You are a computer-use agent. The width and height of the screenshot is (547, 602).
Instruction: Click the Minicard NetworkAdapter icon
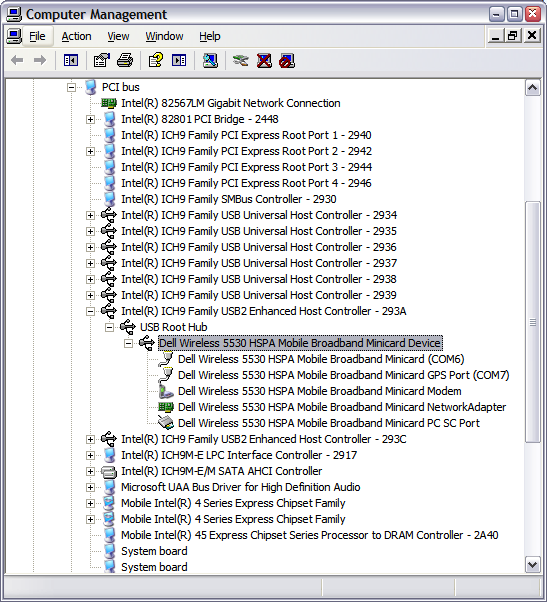click(x=166, y=407)
